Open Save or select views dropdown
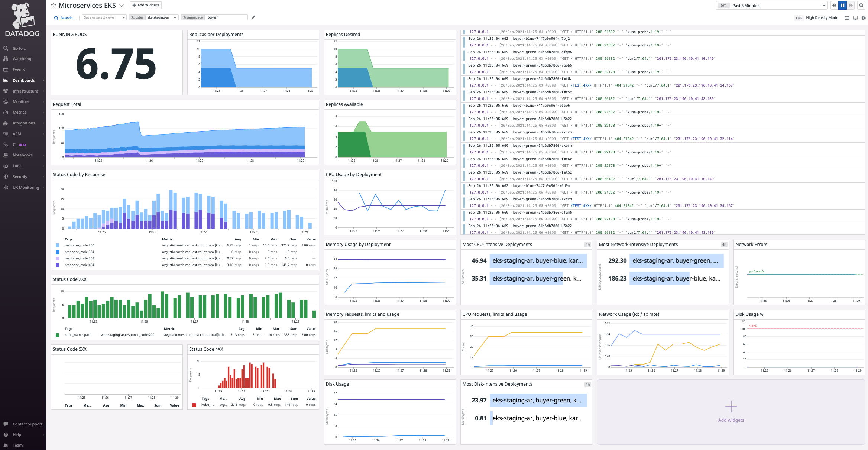Viewport: 868px width, 450px height. tap(104, 17)
